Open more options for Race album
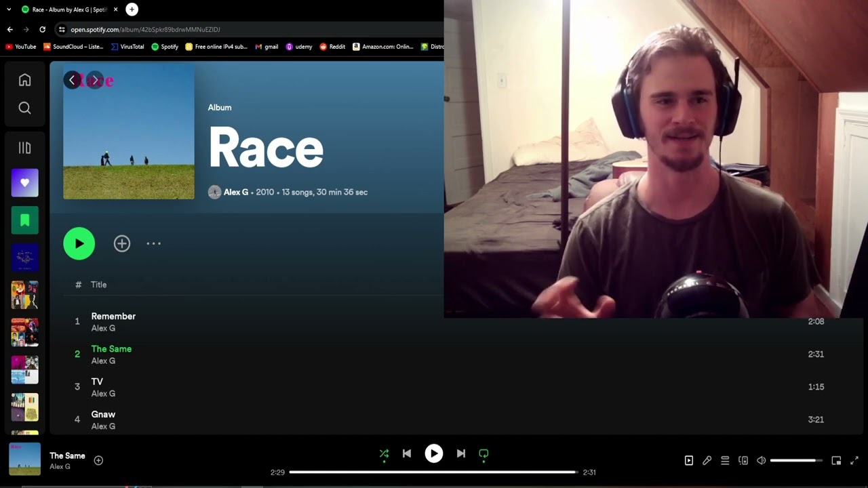The height and width of the screenshot is (488, 868). pos(154,243)
